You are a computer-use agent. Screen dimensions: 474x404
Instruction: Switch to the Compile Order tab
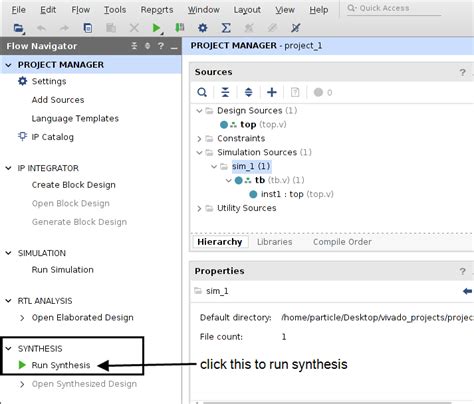click(x=342, y=242)
